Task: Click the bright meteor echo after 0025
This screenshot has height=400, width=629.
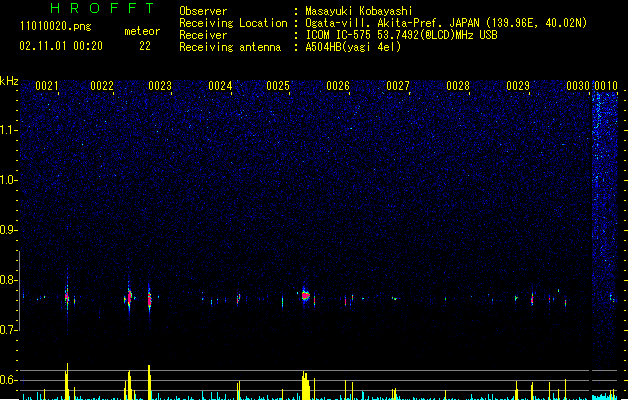Action: pos(306,296)
